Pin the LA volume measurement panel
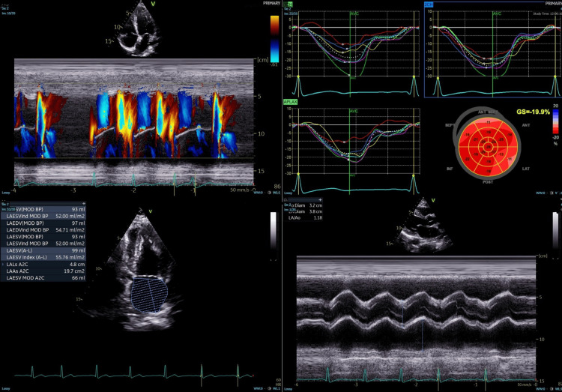This screenshot has height=392, width=562. (x=83, y=203)
